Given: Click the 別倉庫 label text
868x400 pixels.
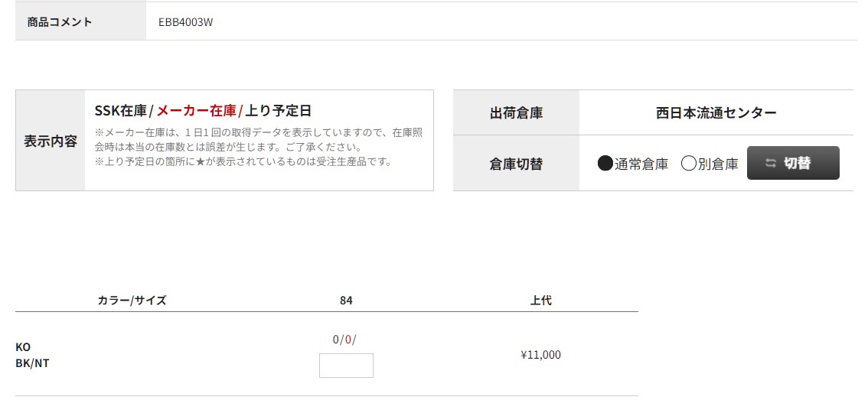Looking at the screenshot, I should 718,164.
